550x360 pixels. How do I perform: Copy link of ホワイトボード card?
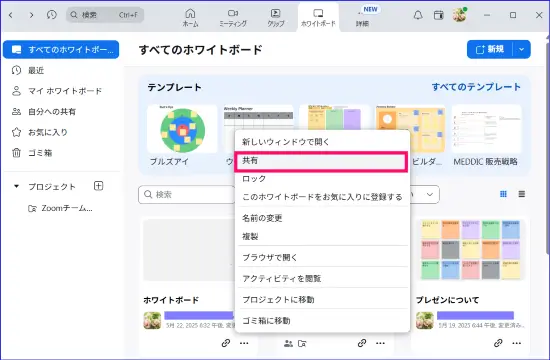click(x=226, y=343)
